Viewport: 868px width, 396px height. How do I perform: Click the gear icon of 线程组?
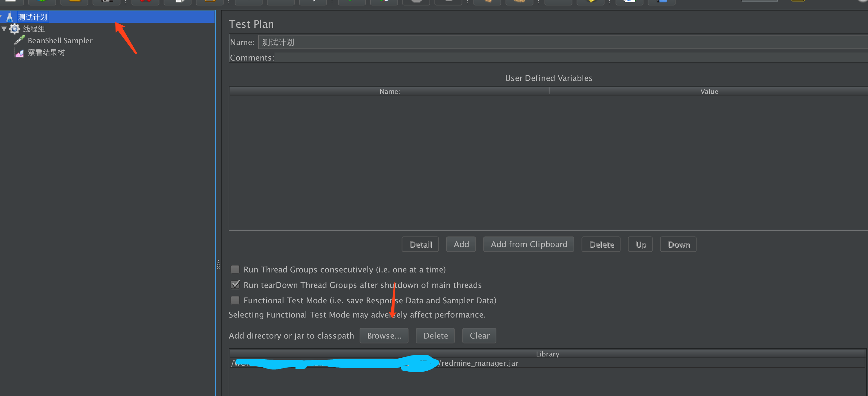coord(15,29)
